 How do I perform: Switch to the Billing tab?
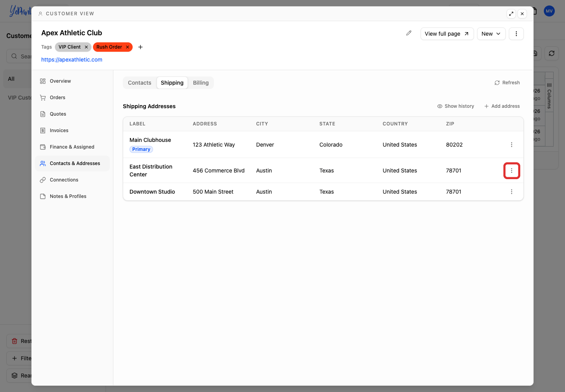201,83
